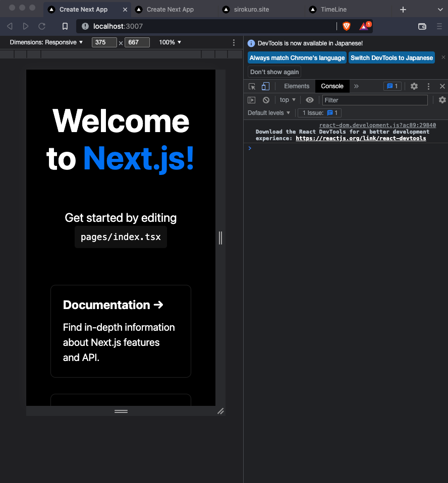448x483 pixels.
Task: Create a live expression with the eye icon
Action: tap(310, 100)
